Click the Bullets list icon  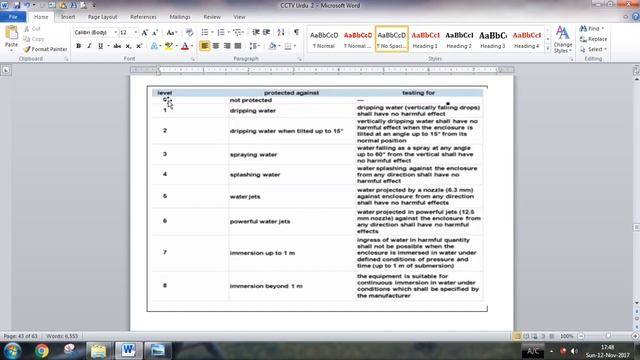click(205, 32)
